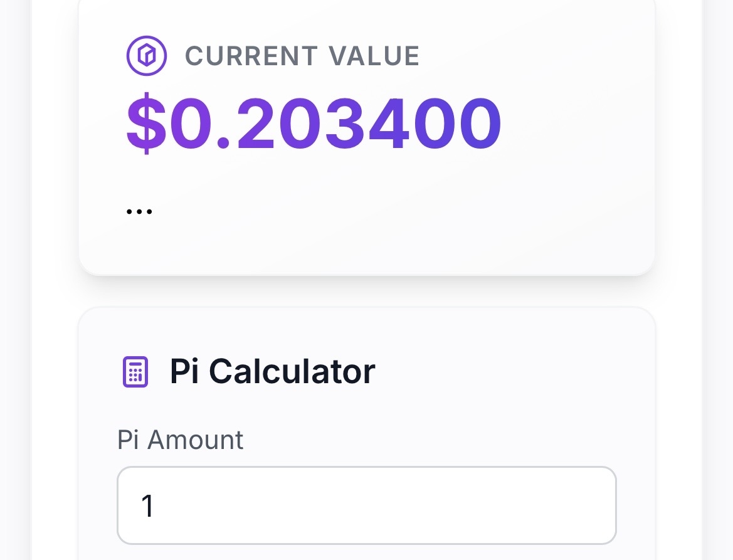The width and height of the screenshot is (733, 560).
Task: Click the word Amount above the input
Action: (195, 440)
